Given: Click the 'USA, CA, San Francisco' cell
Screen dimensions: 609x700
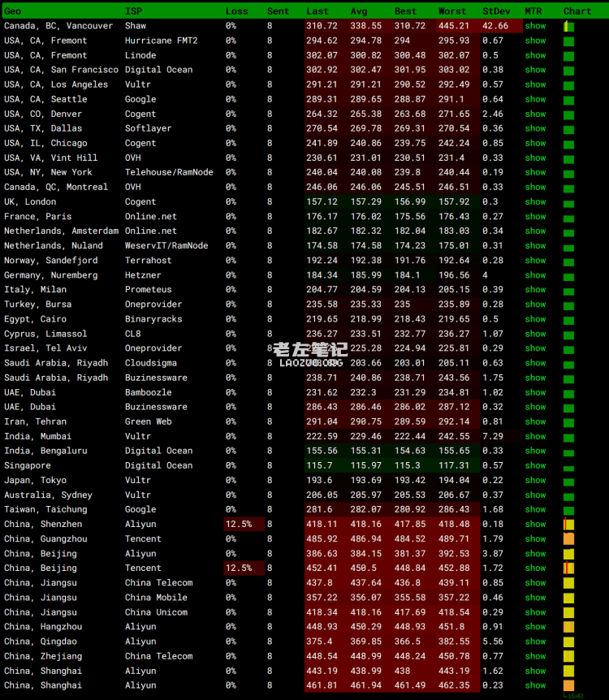Looking at the screenshot, I should click(x=61, y=70).
